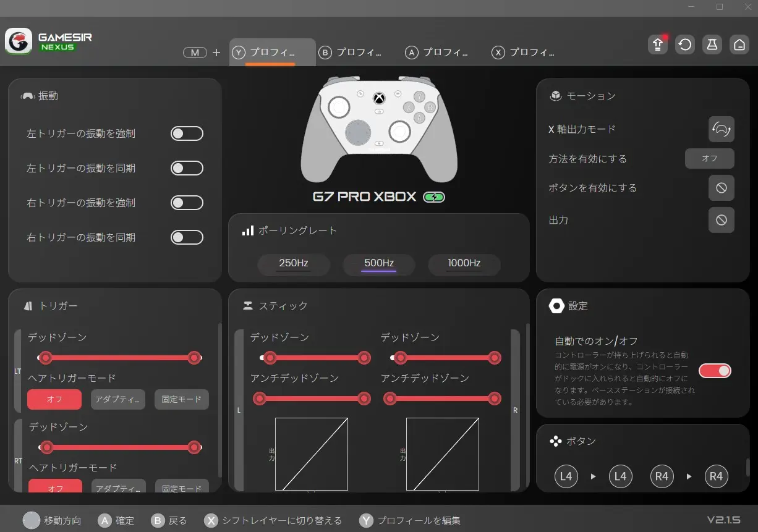
Task: Click the LT デッドゾーン slider left handle
Action: click(45, 358)
